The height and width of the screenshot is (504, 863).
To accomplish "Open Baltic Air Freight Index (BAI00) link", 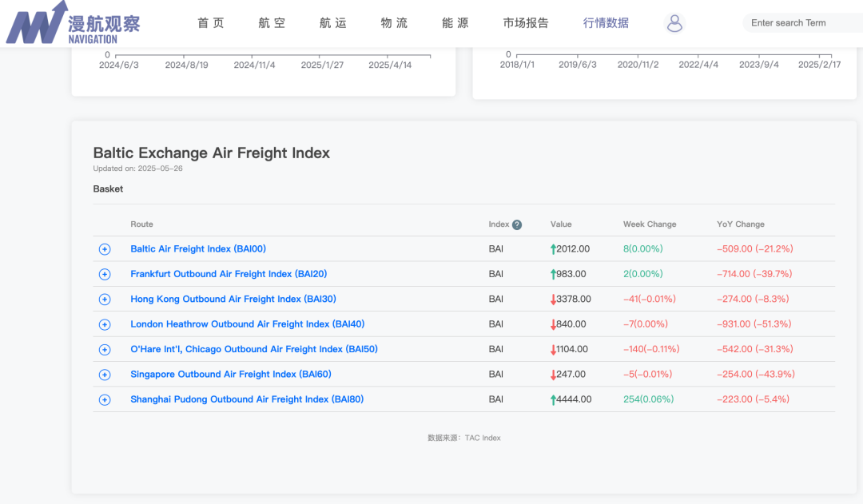I will pyautogui.click(x=198, y=248).
